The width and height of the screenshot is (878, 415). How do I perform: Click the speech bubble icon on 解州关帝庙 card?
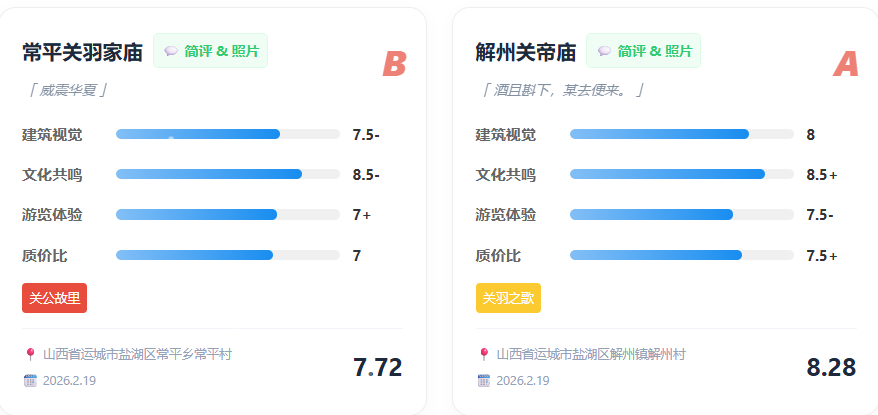(604, 51)
